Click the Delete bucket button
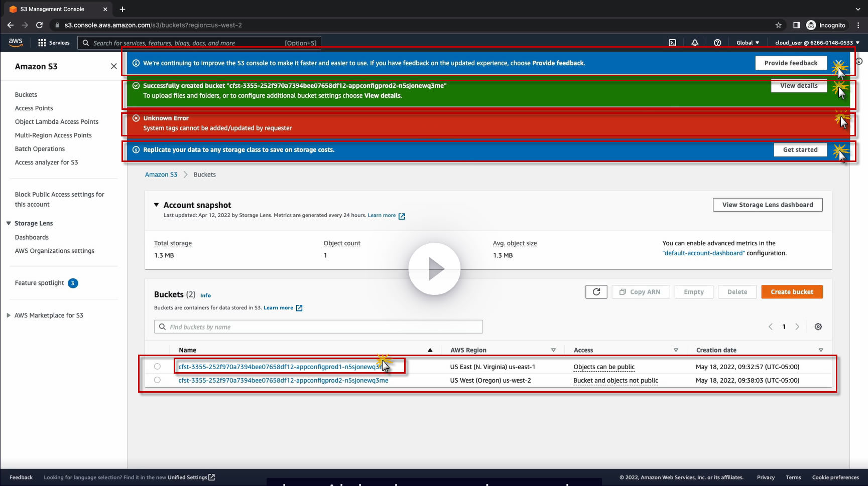868x486 pixels. pos(737,292)
